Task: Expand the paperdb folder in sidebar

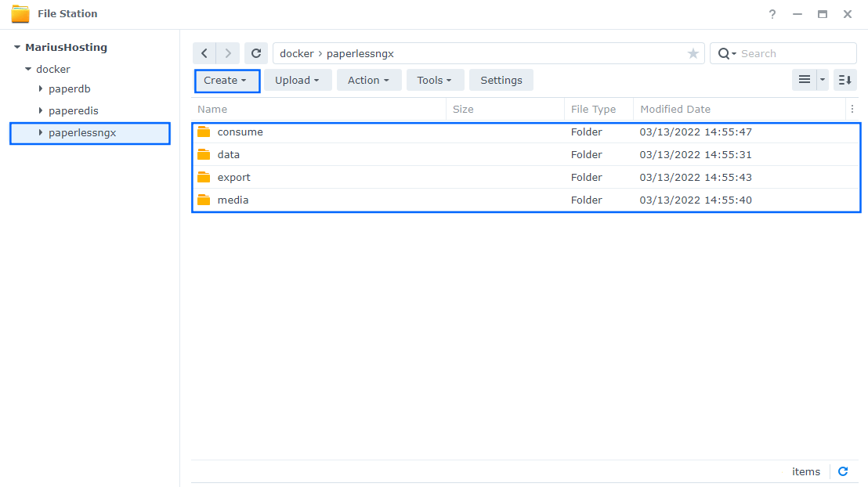Action: [41, 88]
